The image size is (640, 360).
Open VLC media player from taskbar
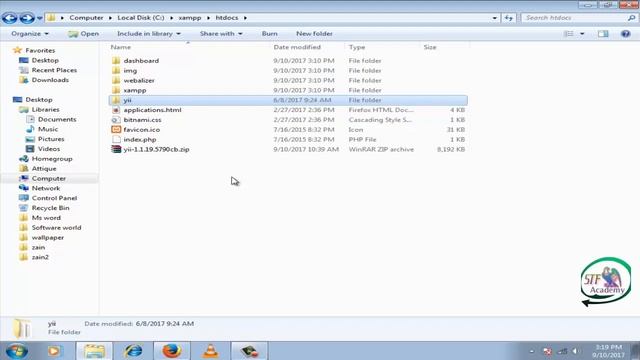(211, 351)
